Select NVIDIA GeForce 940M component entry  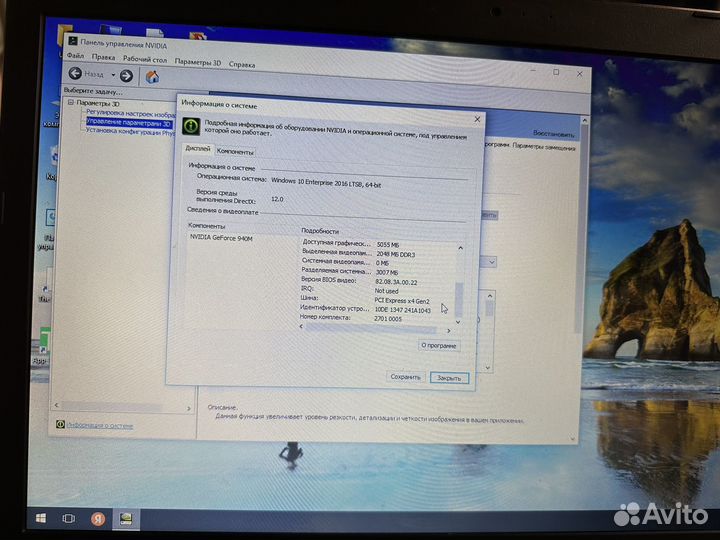(221, 238)
